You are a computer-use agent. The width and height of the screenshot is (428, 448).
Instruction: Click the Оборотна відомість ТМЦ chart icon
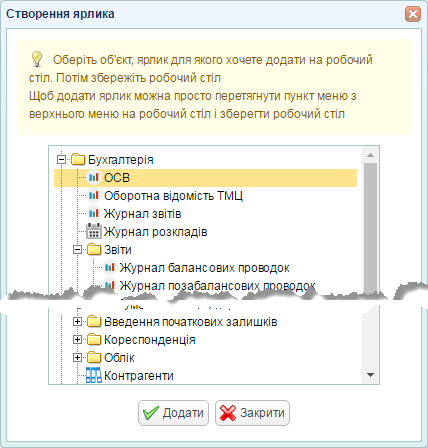[x=94, y=195]
